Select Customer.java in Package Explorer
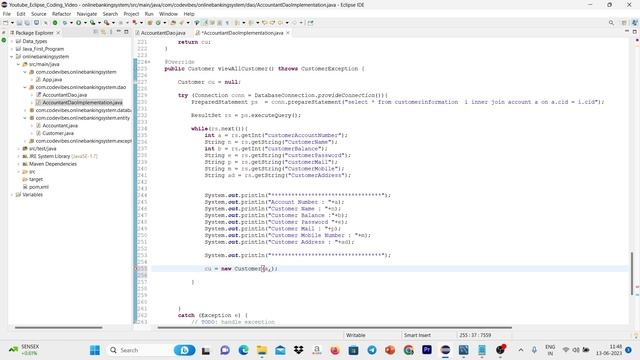This screenshot has height=360, width=640. (x=58, y=133)
